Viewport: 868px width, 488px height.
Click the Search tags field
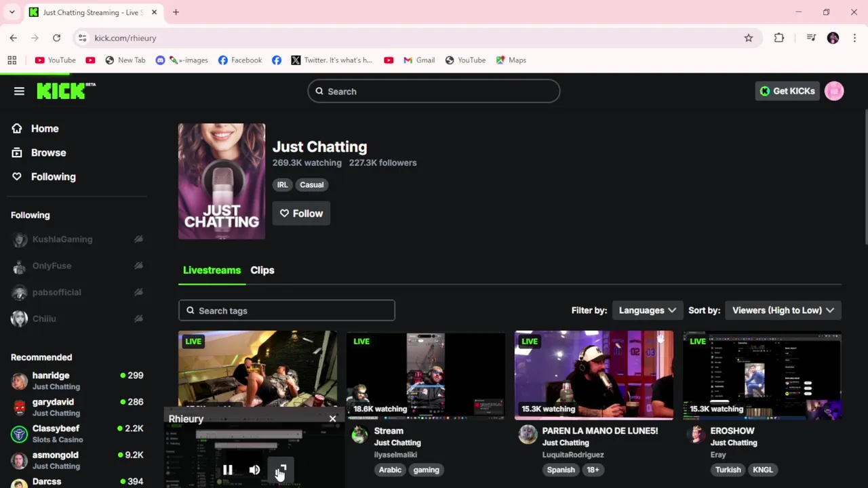pos(287,310)
